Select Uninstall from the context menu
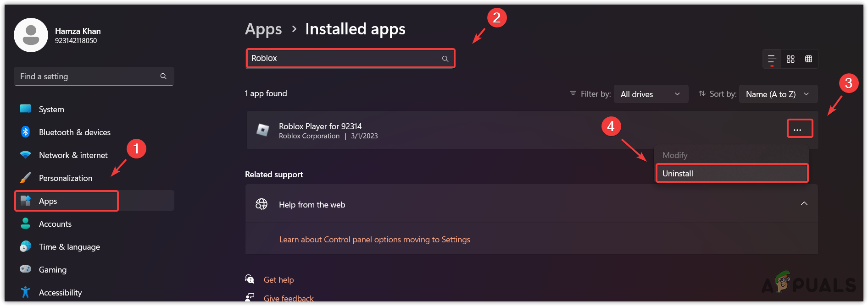The height and width of the screenshot is (306, 868). 731,173
